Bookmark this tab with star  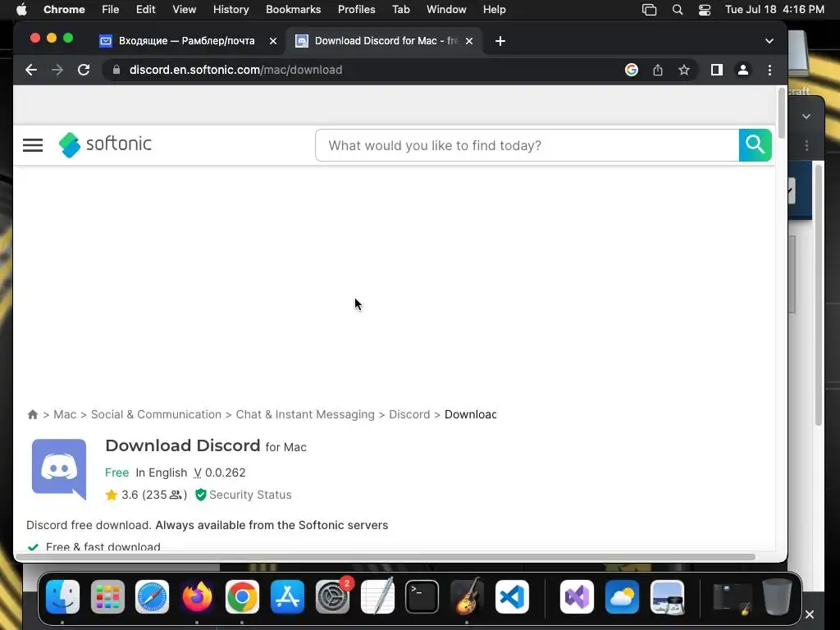684,70
